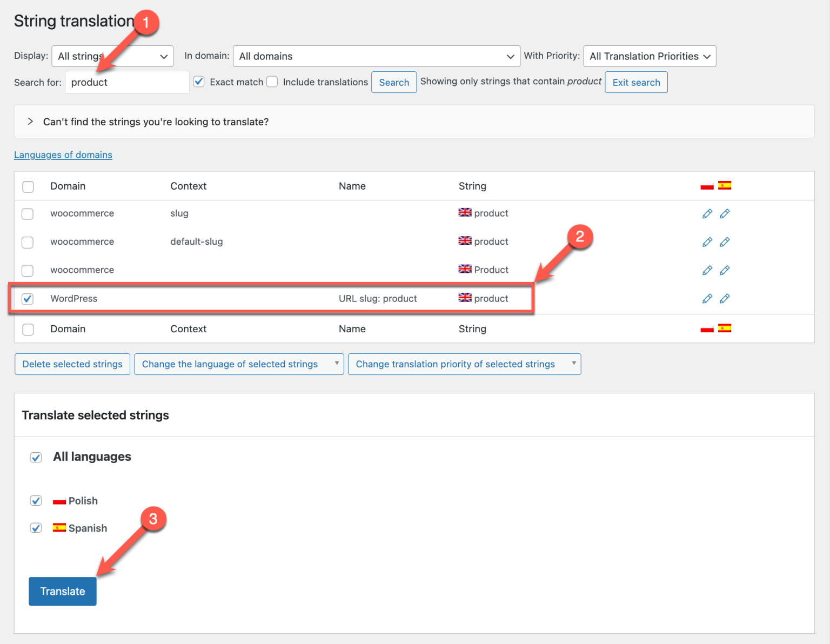Edit the Spanish translation of default-slug string

pos(725,242)
